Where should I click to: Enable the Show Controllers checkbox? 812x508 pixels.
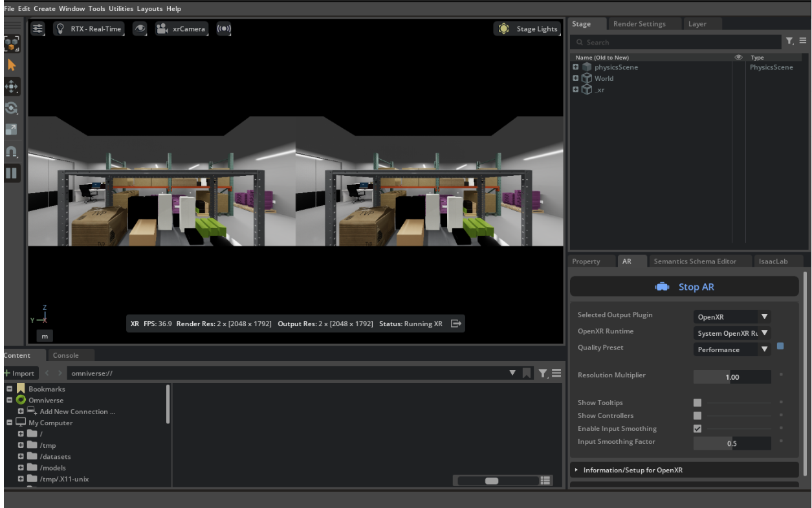(x=697, y=415)
